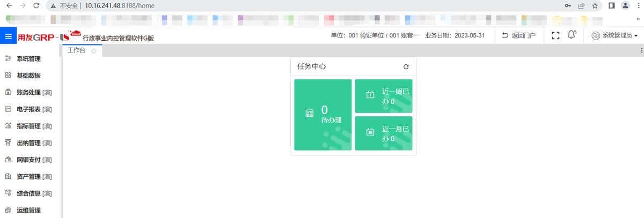Click the 综合信息 sidebar icon
The height and width of the screenshot is (218, 644).
point(8,193)
